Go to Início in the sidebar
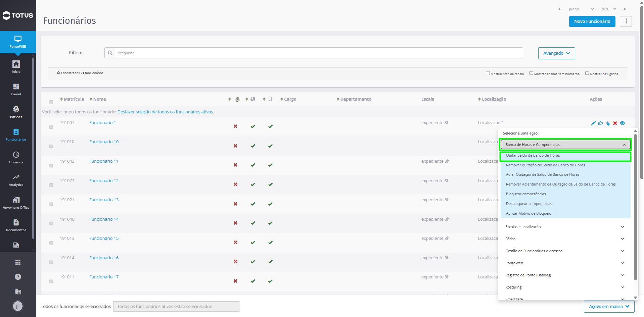The width and height of the screenshot is (644, 317). coord(16,67)
